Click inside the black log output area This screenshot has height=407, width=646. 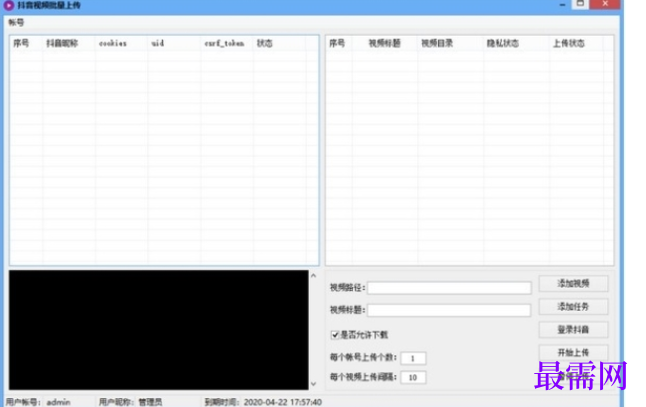(159, 330)
